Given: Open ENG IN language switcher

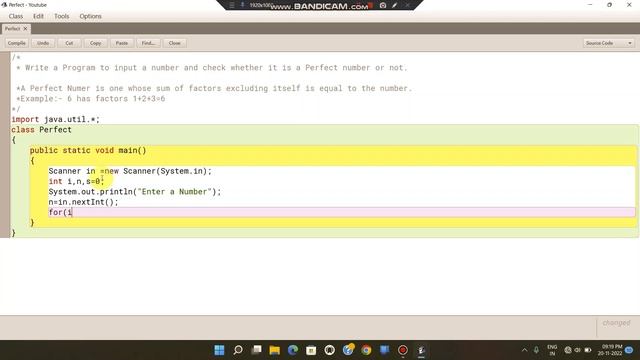Looking at the screenshot, I should pyautogui.click(x=552, y=350).
